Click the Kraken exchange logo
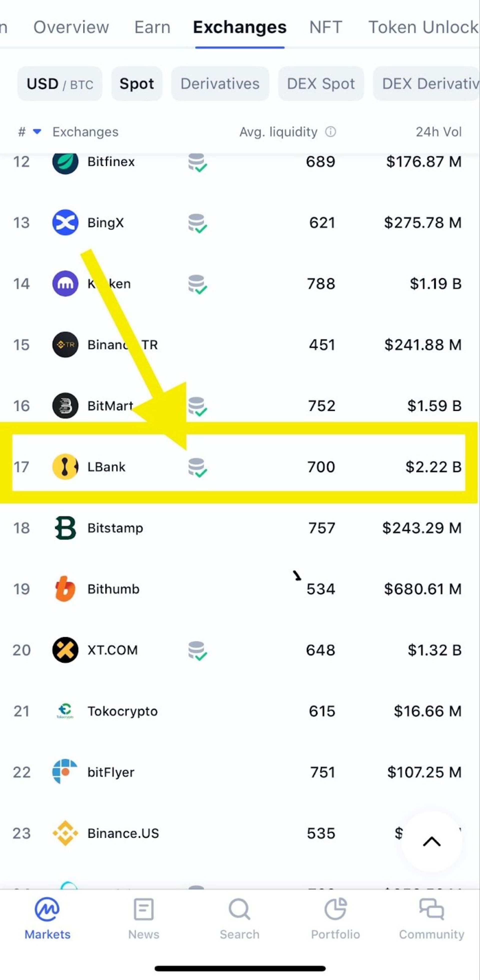This screenshot has width=480, height=980. (x=65, y=284)
